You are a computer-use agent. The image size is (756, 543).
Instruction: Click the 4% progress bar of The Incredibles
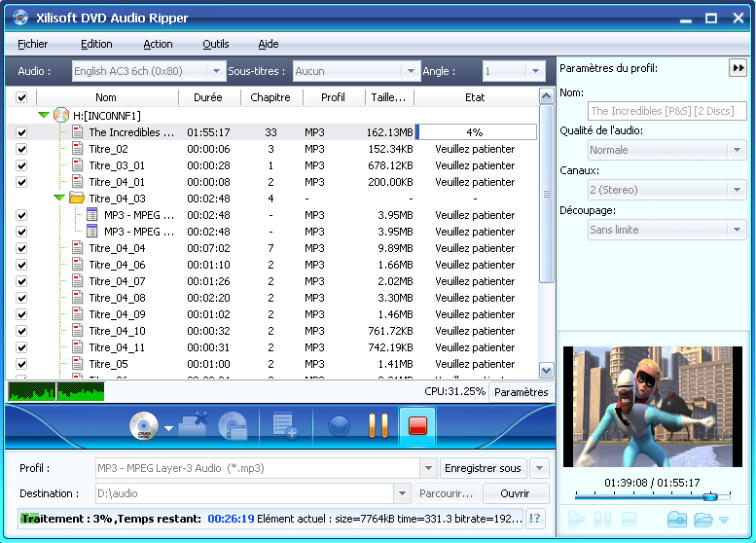pyautogui.click(x=476, y=132)
